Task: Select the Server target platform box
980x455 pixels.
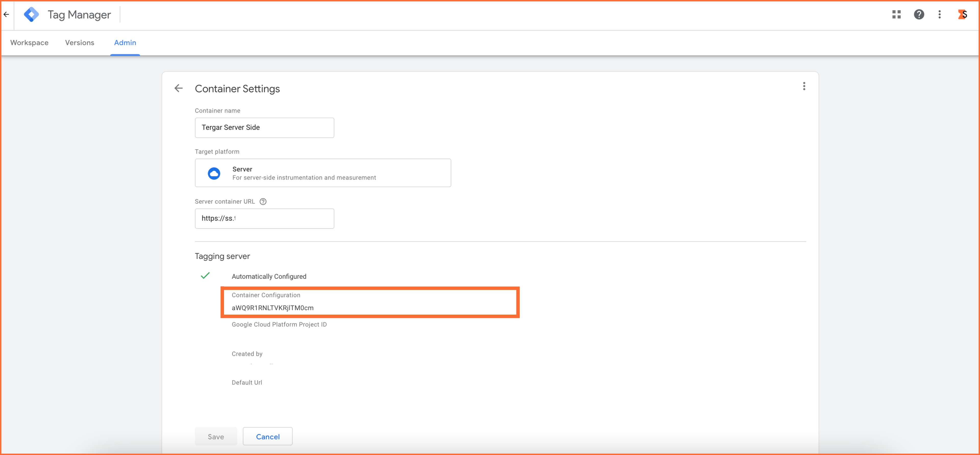Action: [x=323, y=173]
